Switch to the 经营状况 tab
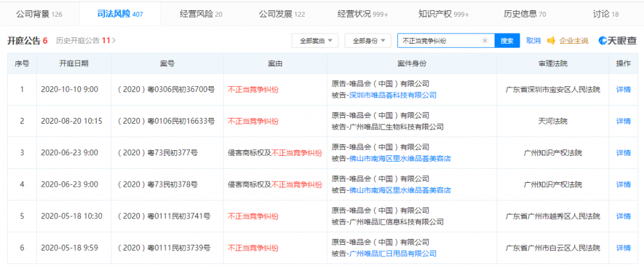Image resolution: width=644 pixels, height=266 pixels. [x=362, y=14]
